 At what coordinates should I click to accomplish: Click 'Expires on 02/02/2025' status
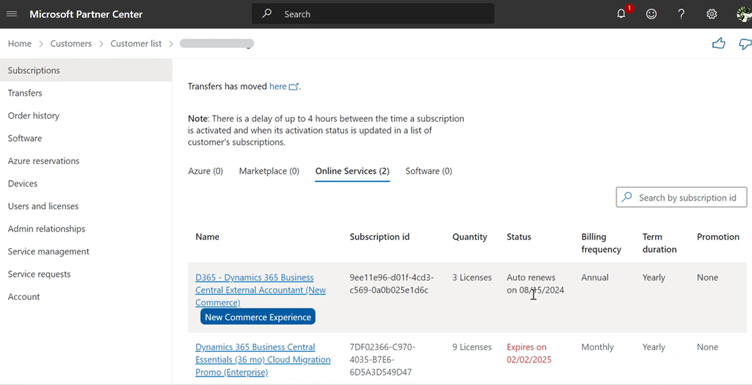529,353
